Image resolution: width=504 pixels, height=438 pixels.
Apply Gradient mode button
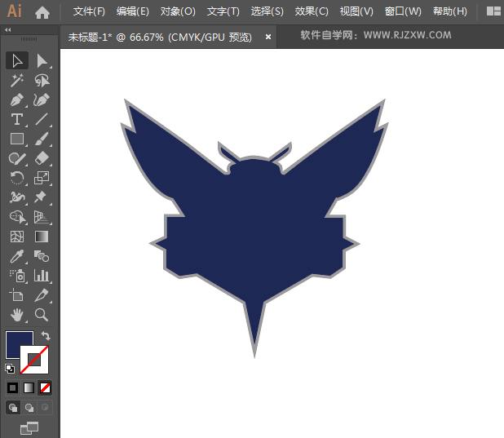click(29, 387)
